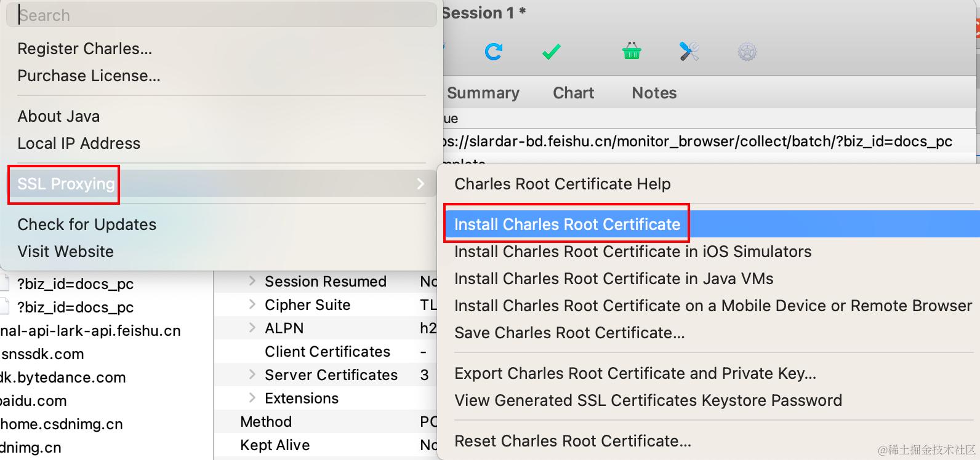
Task: Choose Install Charles Root Certificate in Java VMs
Action: point(614,279)
